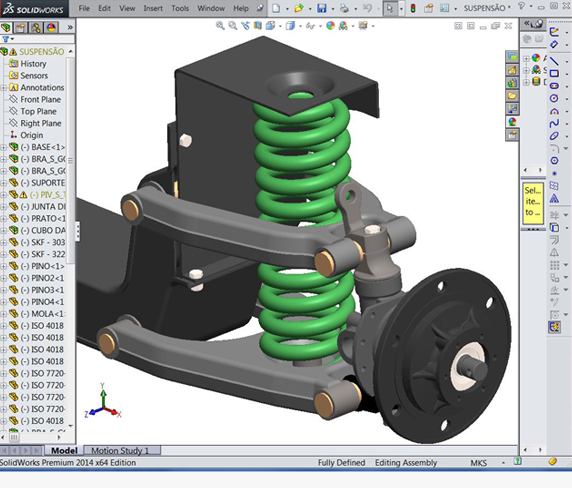The image size is (572, 488).
Task: Select the Right Plane tree item
Action: 35,123
